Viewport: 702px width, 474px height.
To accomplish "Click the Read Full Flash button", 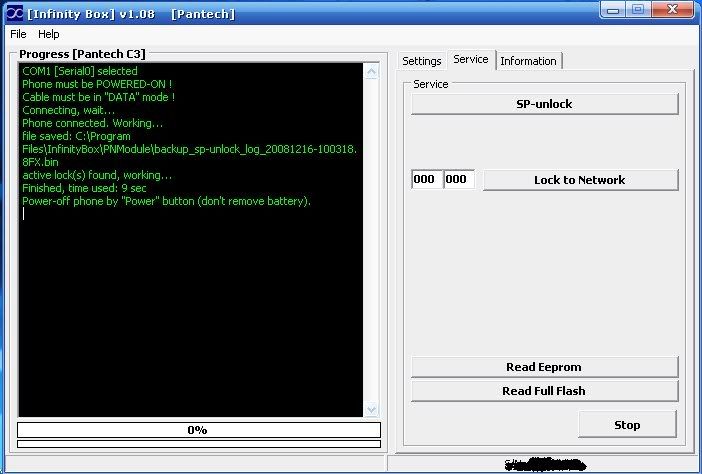I will [544, 391].
